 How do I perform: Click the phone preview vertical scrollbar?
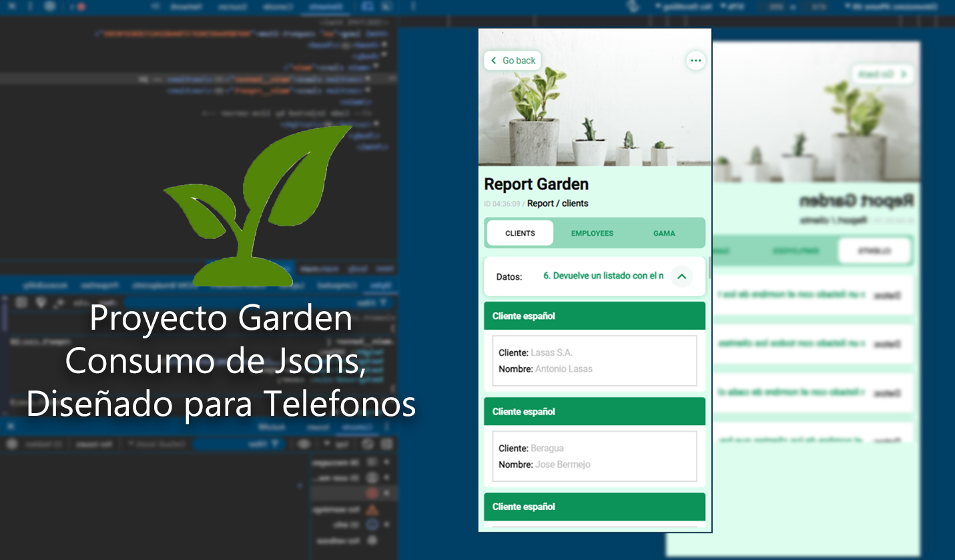[x=709, y=267]
